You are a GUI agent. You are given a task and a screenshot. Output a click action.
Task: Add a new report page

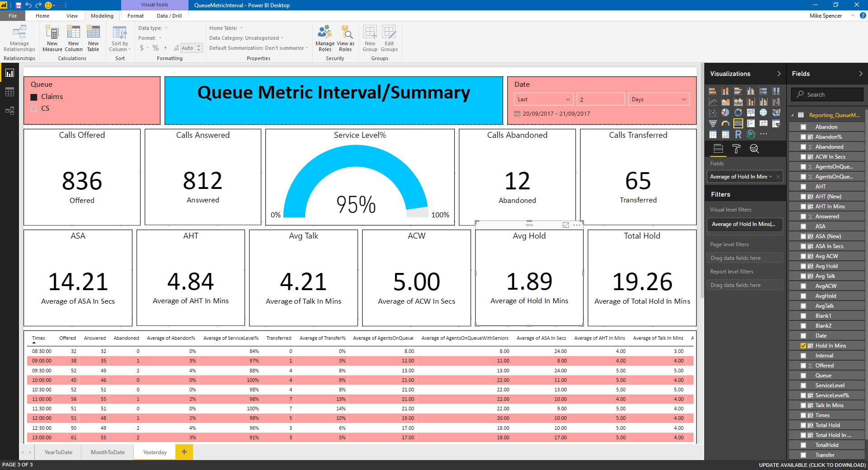point(184,452)
